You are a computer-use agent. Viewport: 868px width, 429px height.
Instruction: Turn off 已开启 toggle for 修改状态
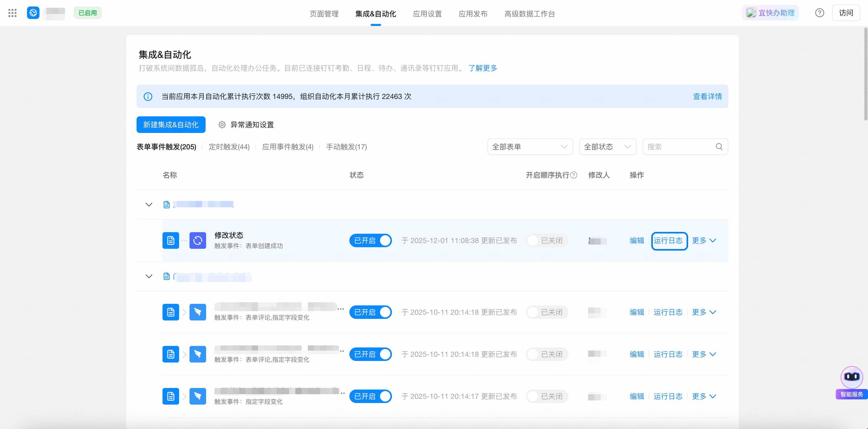pos(370,240)
